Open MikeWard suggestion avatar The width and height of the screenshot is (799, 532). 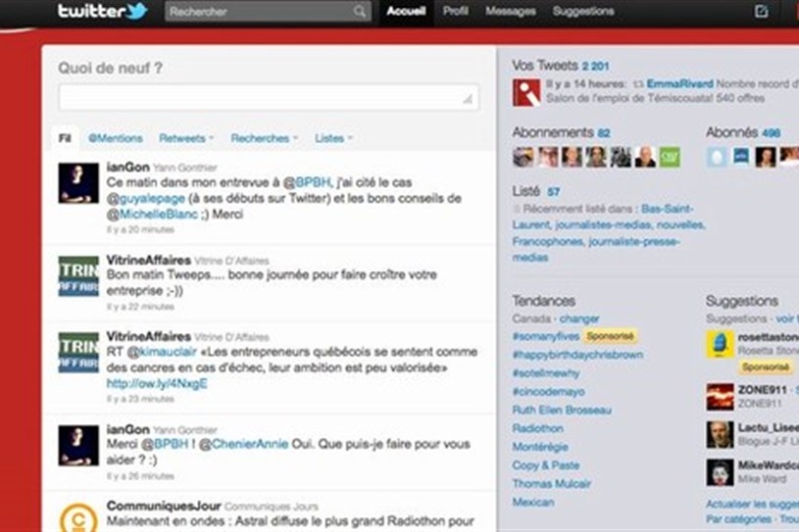coord(720,472)
